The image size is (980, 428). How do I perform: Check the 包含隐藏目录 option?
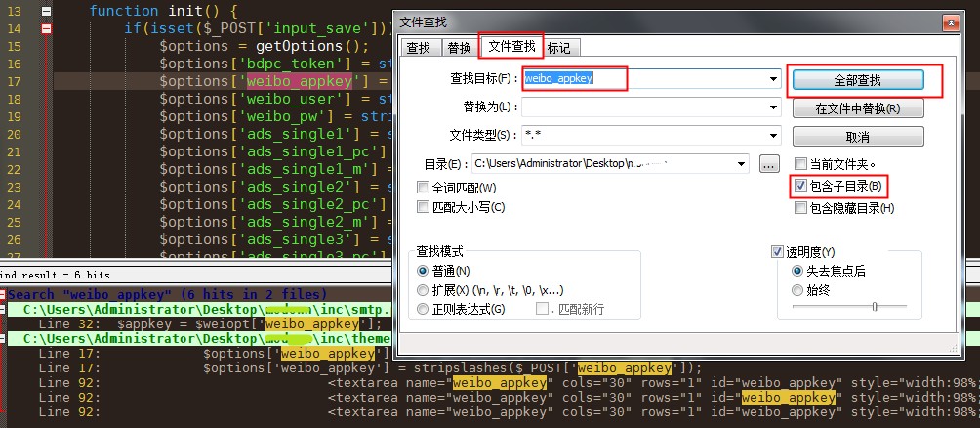point(800,208)
